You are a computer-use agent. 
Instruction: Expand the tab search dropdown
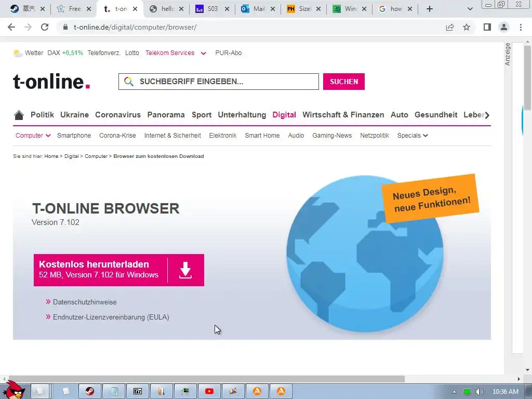coord(470,9)
